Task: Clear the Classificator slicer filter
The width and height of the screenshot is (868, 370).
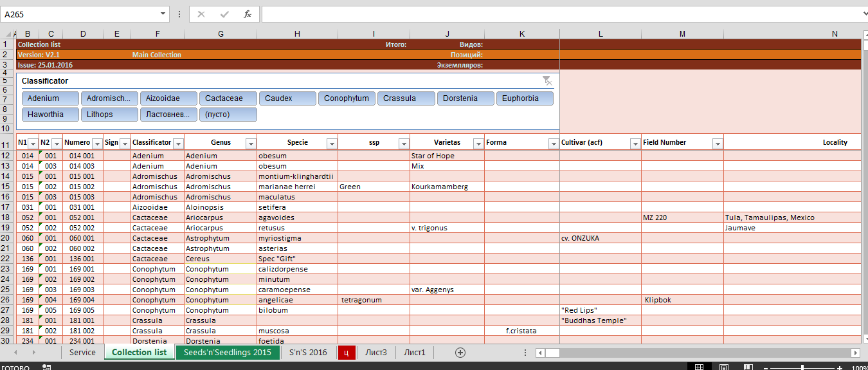Action: tap(547, 80)
